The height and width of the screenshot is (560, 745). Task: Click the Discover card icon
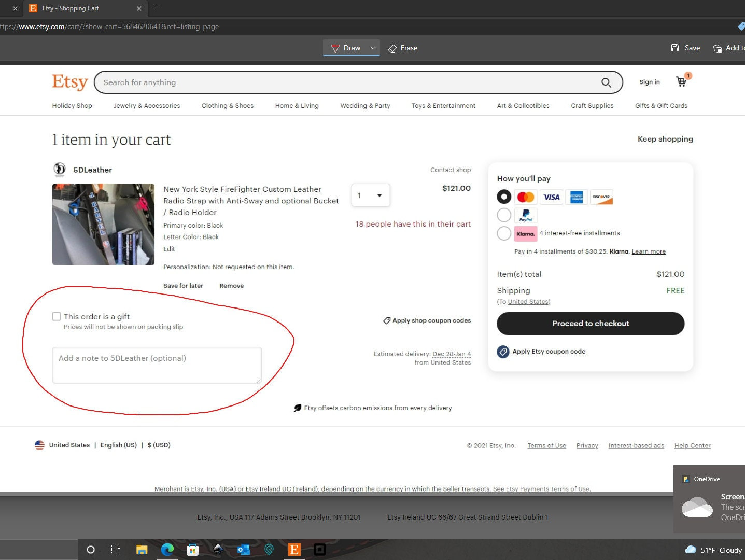pyautogui.click(x=601, y=197)
